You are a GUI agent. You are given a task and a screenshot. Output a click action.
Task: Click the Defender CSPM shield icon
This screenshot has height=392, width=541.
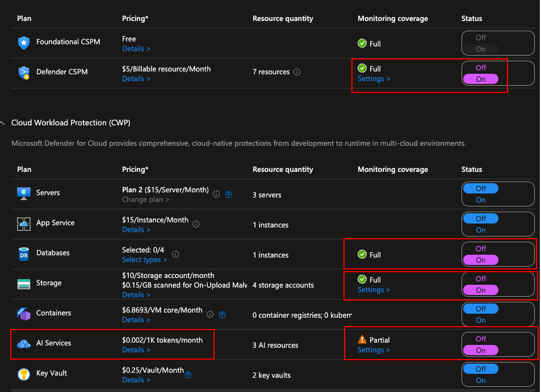[23, 73]
